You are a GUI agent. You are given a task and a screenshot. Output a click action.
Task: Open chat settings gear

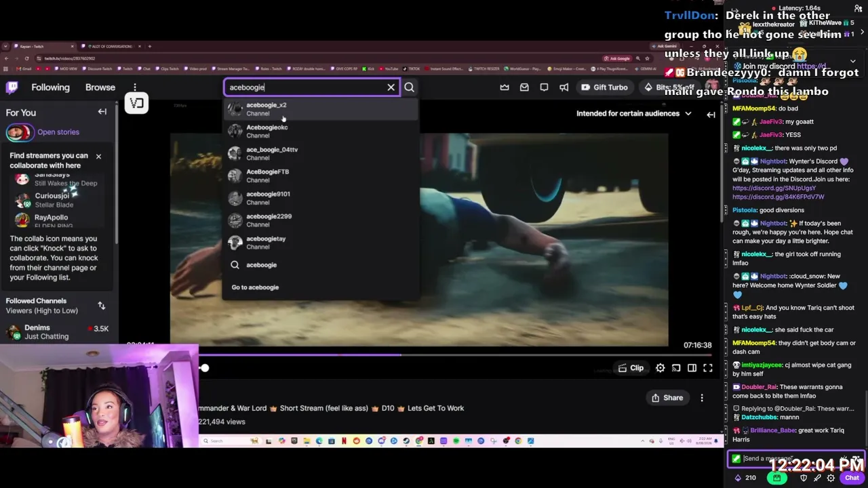point(831,478)
